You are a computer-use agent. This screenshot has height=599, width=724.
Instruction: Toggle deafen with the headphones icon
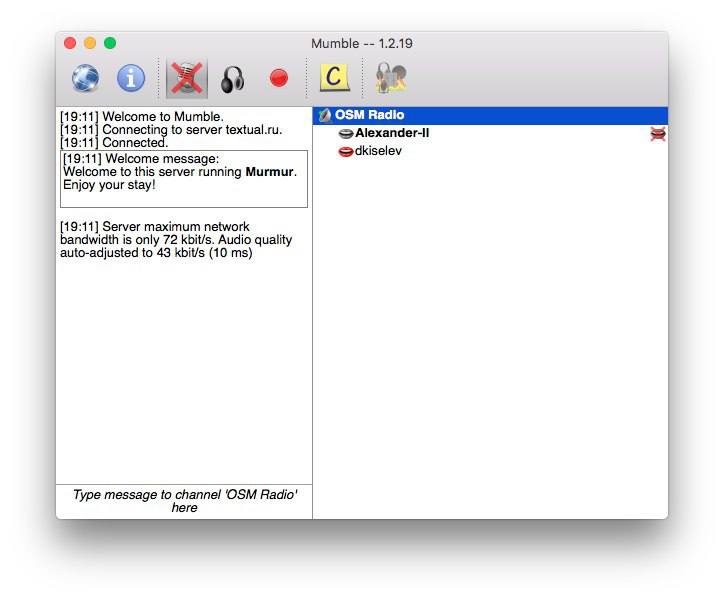pyautogui.click(x=232, y=79)
